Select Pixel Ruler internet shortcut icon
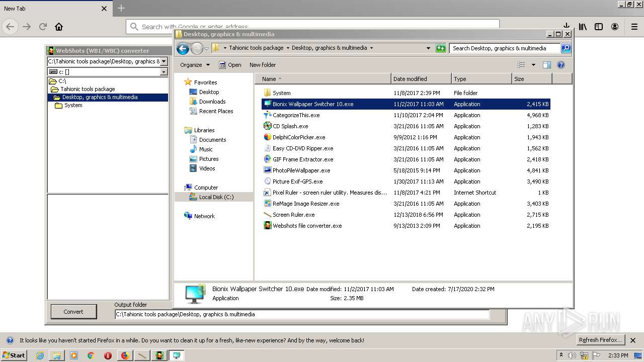Image resolution: width=644 pixels, height=362 pixels. click(267, 193)
